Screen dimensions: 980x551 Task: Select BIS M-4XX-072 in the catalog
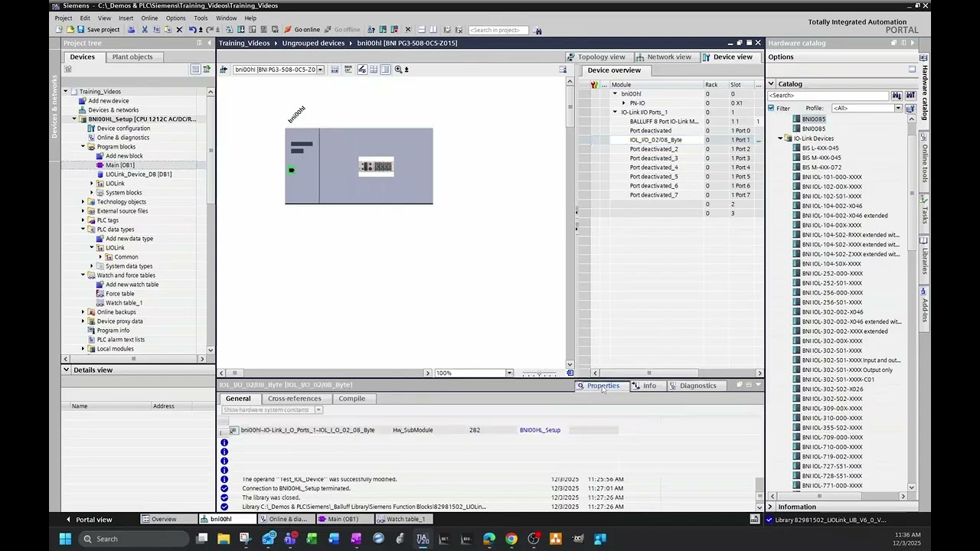point(822,168)
